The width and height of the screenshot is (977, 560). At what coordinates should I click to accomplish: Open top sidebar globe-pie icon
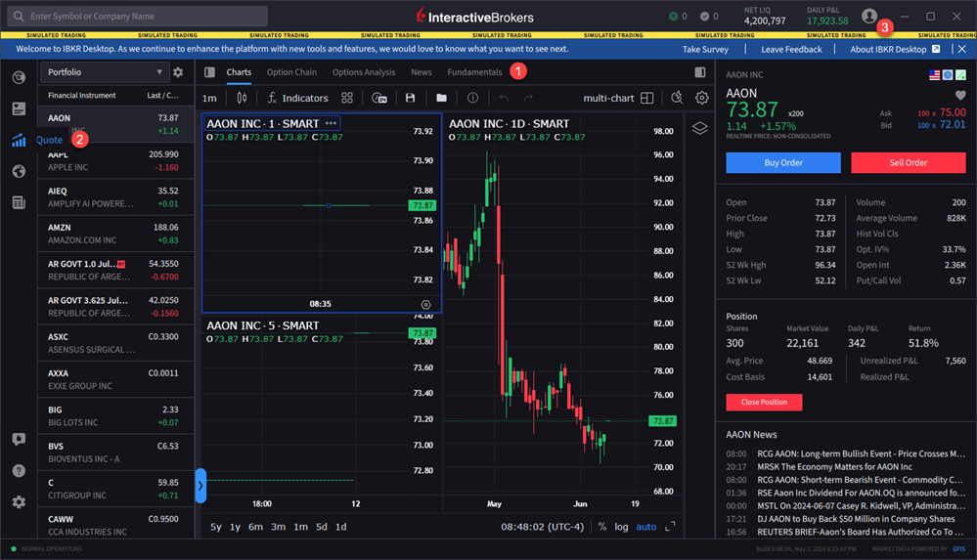pos(19,77)
